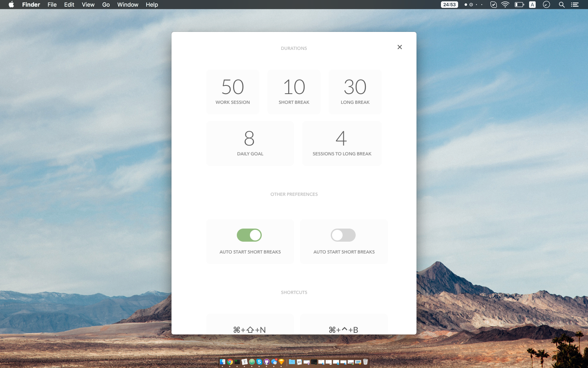Open the Finder menu
The image size is (588, 368).
(x=31, y=4)
